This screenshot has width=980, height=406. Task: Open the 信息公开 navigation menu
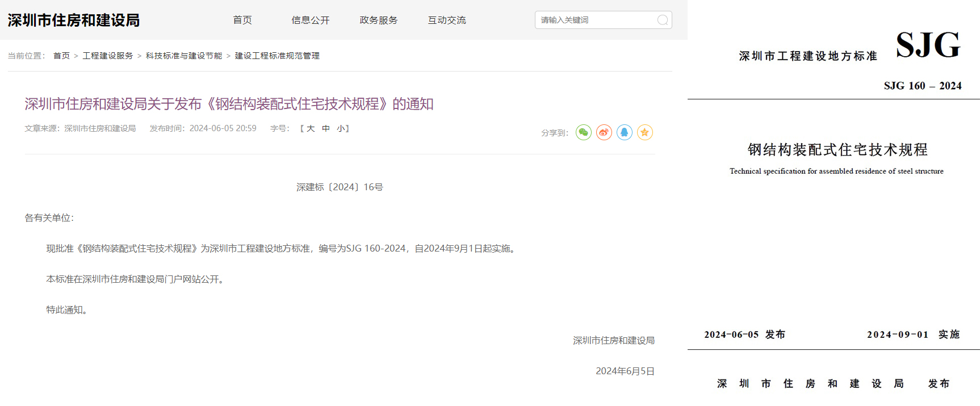[x=310, y=20]
